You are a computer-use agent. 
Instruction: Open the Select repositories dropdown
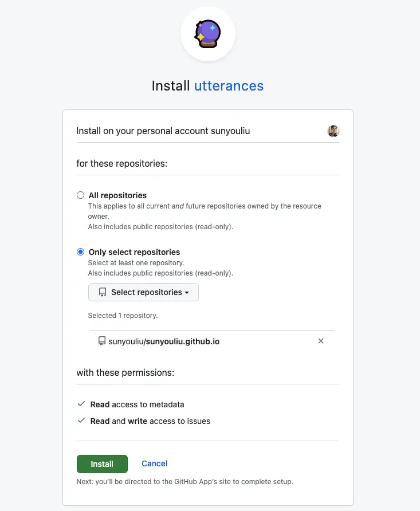pyautogui.click(x=143, y=292)
